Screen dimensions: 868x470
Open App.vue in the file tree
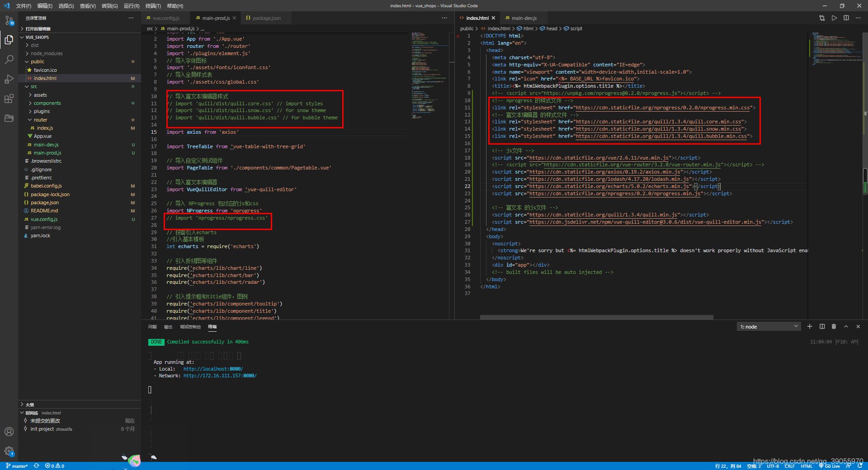point(80,136)
